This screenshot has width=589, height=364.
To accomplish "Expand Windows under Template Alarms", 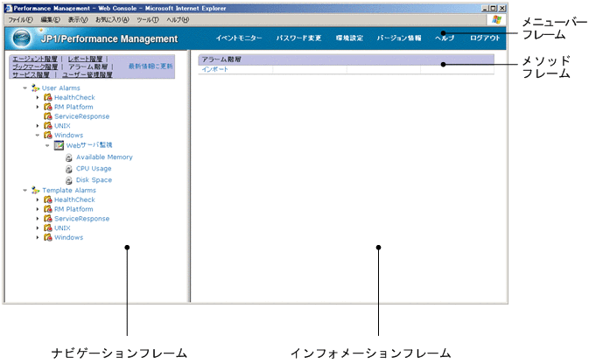I will (x=37, y=237).
